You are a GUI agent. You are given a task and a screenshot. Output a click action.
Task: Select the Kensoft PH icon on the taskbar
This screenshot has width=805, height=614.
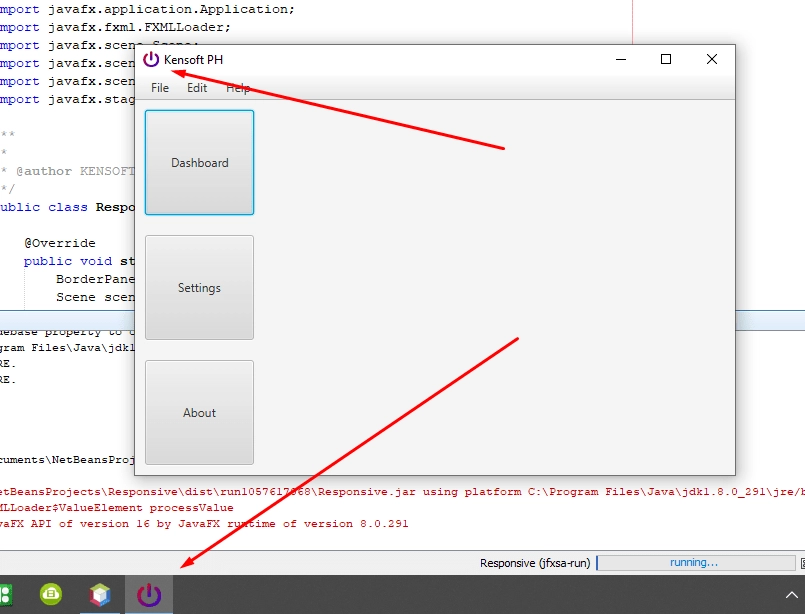coord(148,594)
